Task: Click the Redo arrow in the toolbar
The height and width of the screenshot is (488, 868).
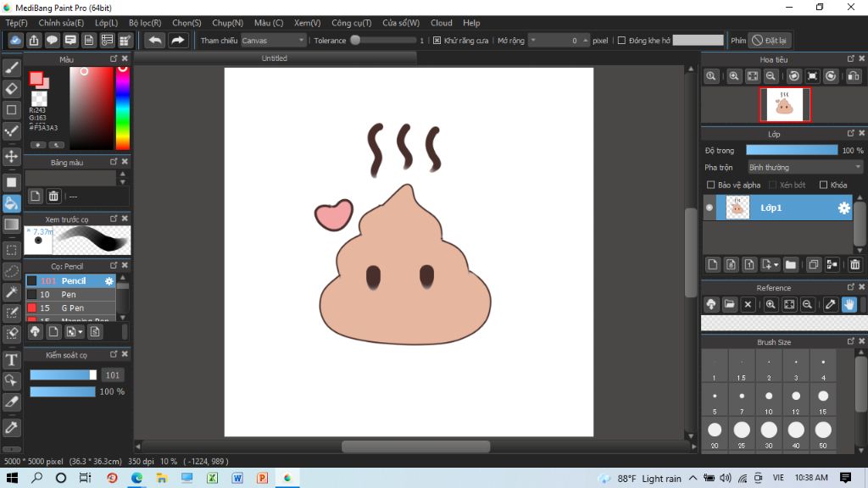Action: (178, 41)
